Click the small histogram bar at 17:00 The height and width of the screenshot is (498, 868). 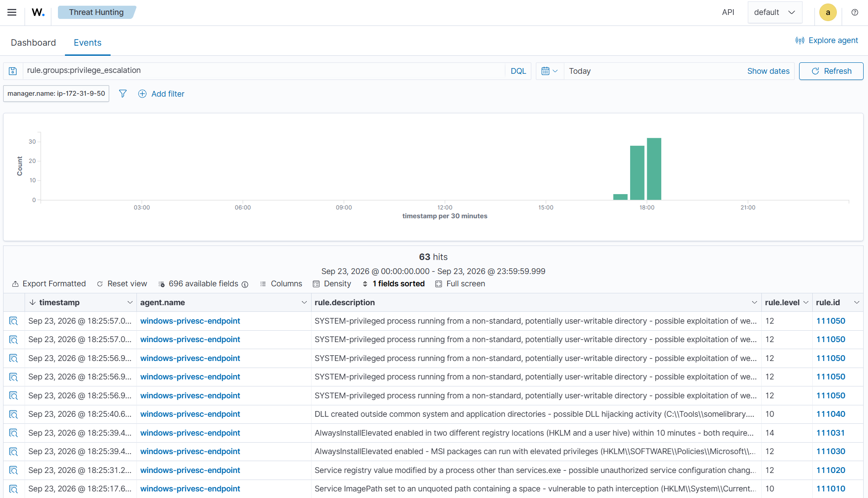click(620, 197)
